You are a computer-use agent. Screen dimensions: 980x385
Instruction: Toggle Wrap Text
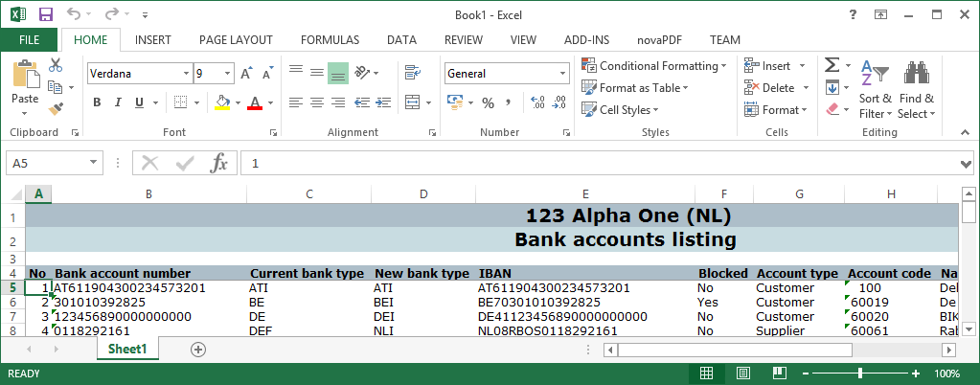[x=412, y=73]
